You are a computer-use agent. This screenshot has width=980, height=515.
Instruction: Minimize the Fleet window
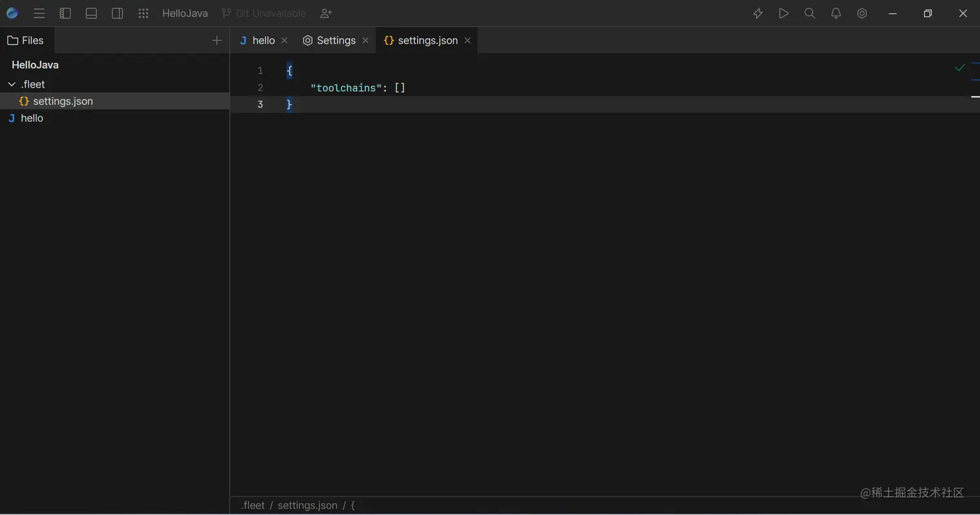893,13
